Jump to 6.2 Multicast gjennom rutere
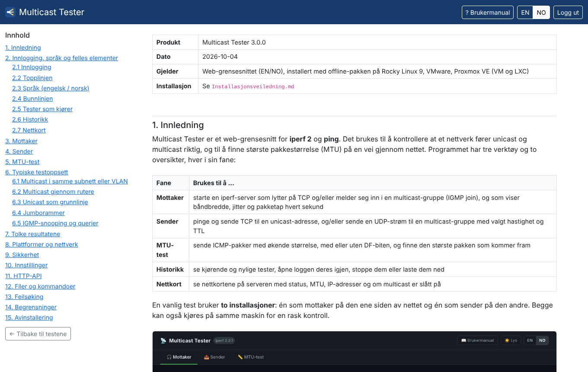The width and height of the screenshot is (588, 372). point(53,192)
